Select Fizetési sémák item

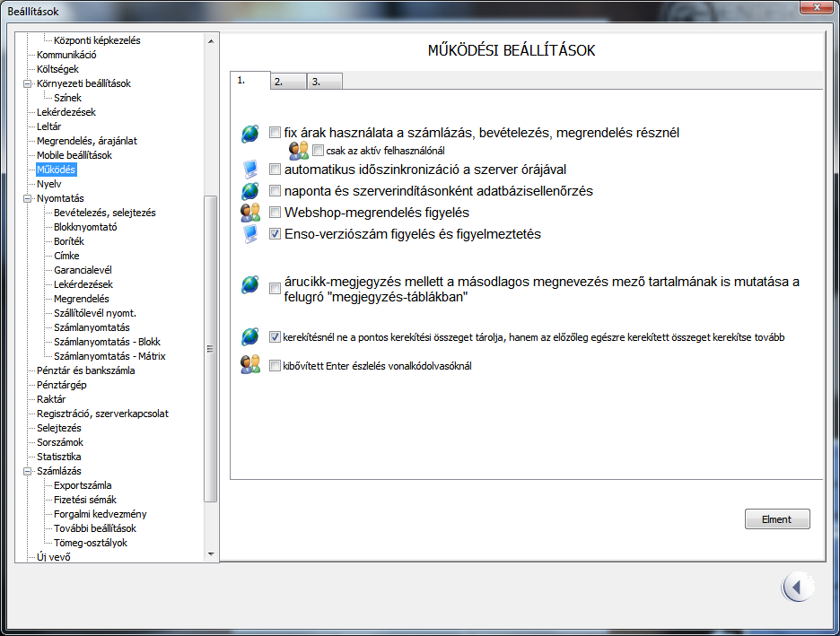(x=84, y=500)
